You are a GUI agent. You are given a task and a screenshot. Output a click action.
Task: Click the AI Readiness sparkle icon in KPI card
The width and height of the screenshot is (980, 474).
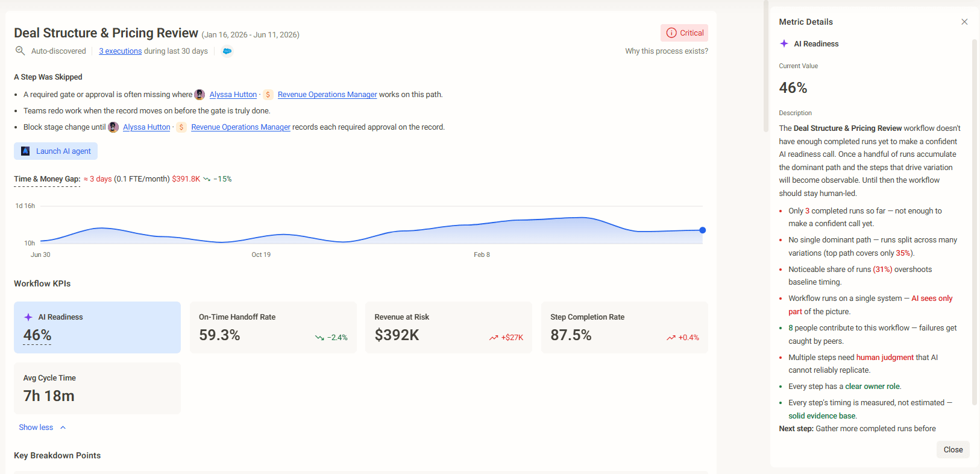28,317
